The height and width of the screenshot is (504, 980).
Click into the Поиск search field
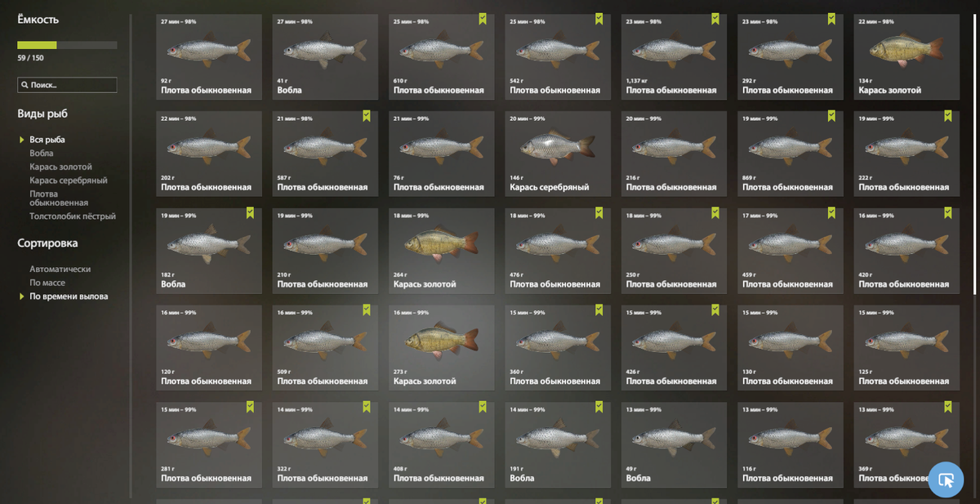[67, 85]
